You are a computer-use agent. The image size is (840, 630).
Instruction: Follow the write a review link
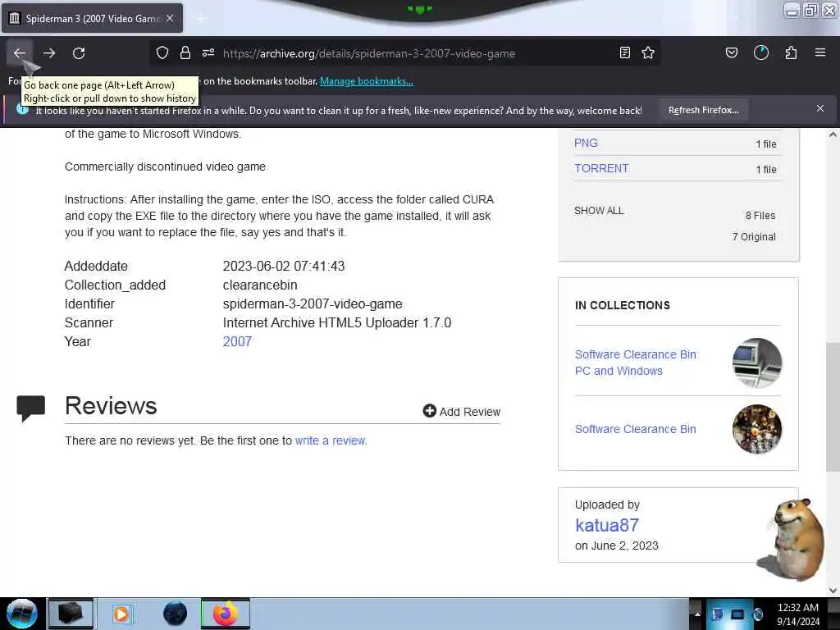[x=330, y=441]
